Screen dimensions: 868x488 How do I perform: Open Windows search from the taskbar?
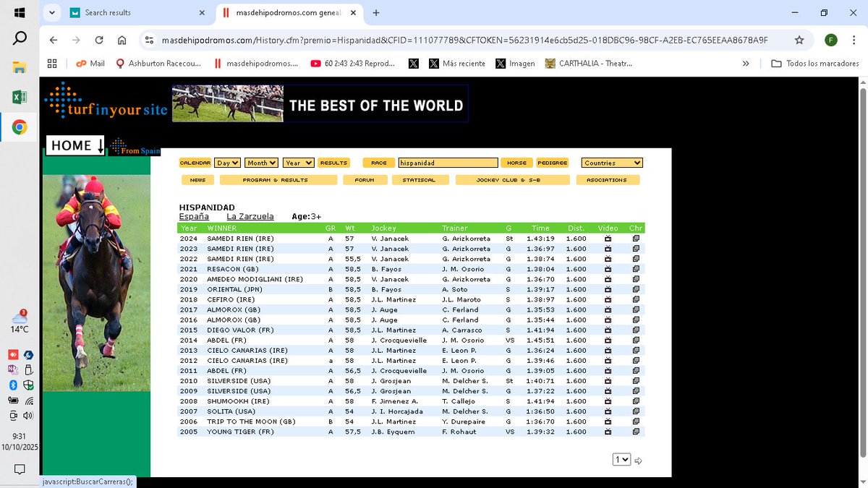[x=20, y=38]
